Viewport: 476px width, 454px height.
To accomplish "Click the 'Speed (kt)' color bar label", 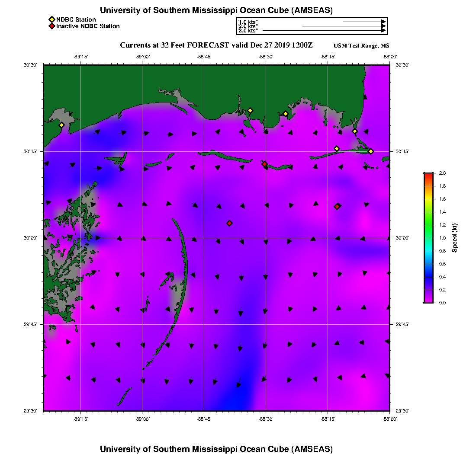I will (x=455, y=238).
